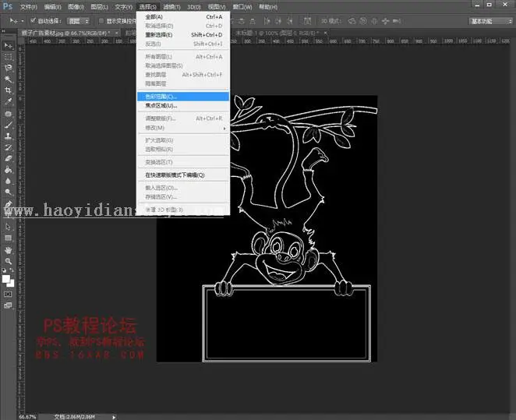The height and width of the screenshot is (420, 516).
Task: Close the 未标题-1 document tab
Action: [325, 33]
